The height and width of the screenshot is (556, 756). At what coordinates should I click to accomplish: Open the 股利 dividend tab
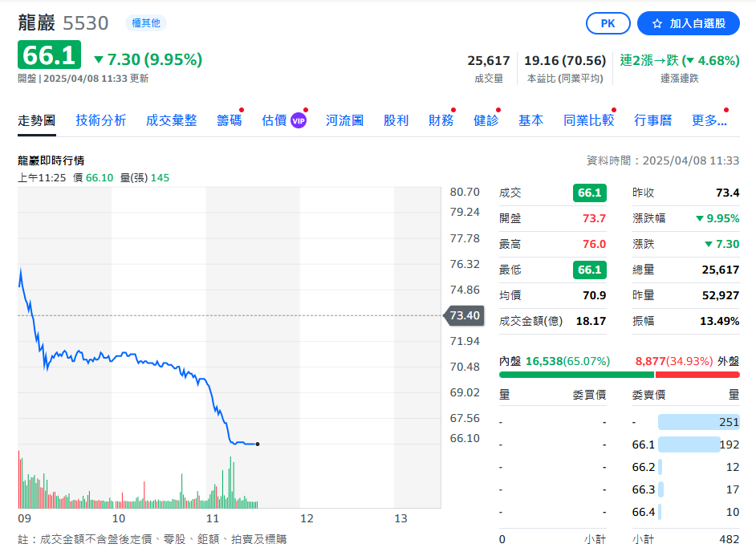pyautogui.click(x=396, y=120)
